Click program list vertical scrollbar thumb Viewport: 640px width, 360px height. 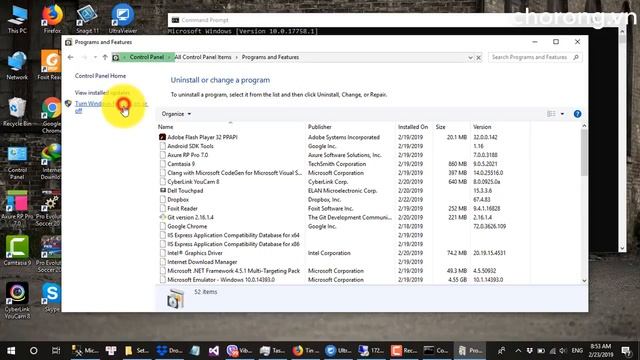pyautogui.click(x=584, y=153)
